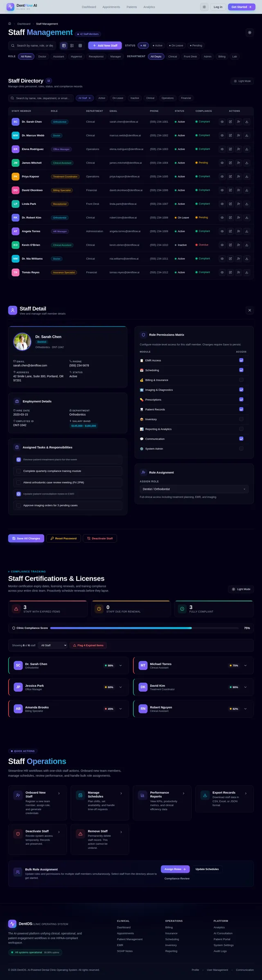The height and width of the screenshot is (980, 262).
Task: Expand Michael Torres certification card
Action: click(245, 666)
